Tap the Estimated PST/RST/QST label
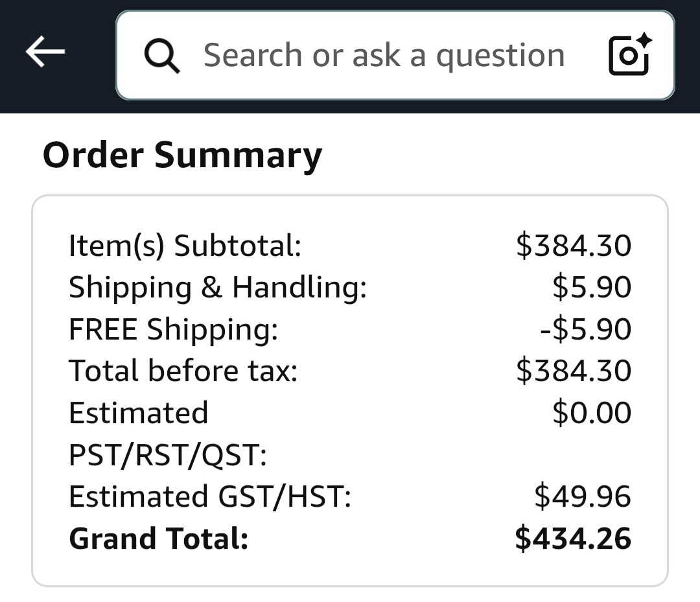 coord(167,434)
